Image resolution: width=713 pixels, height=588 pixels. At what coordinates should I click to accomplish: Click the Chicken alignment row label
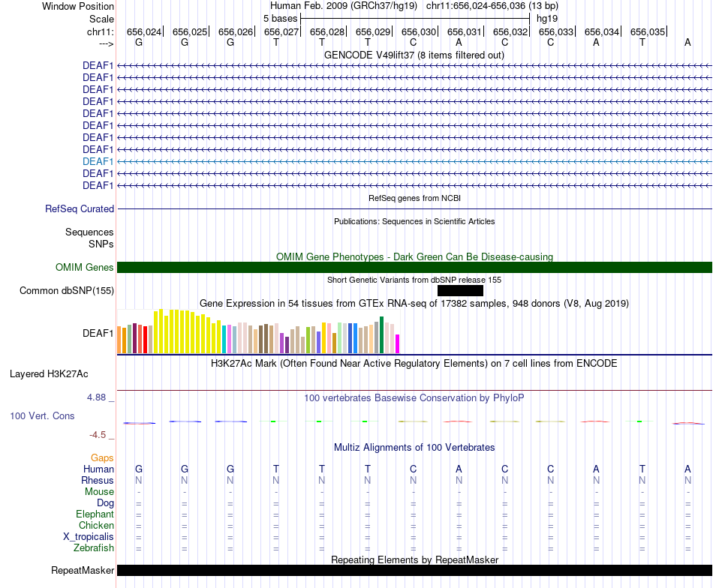96,525
